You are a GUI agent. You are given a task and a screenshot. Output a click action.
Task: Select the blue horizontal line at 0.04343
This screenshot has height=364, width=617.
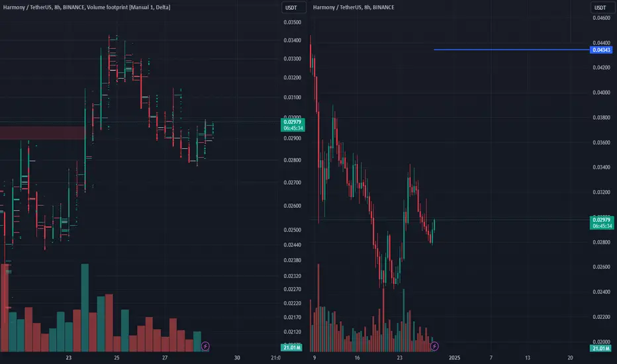510,50
